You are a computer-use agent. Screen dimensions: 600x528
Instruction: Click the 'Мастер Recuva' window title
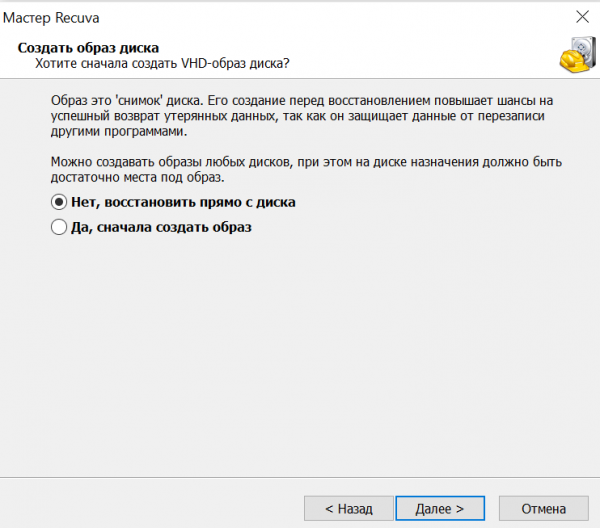tap(51, 18)
